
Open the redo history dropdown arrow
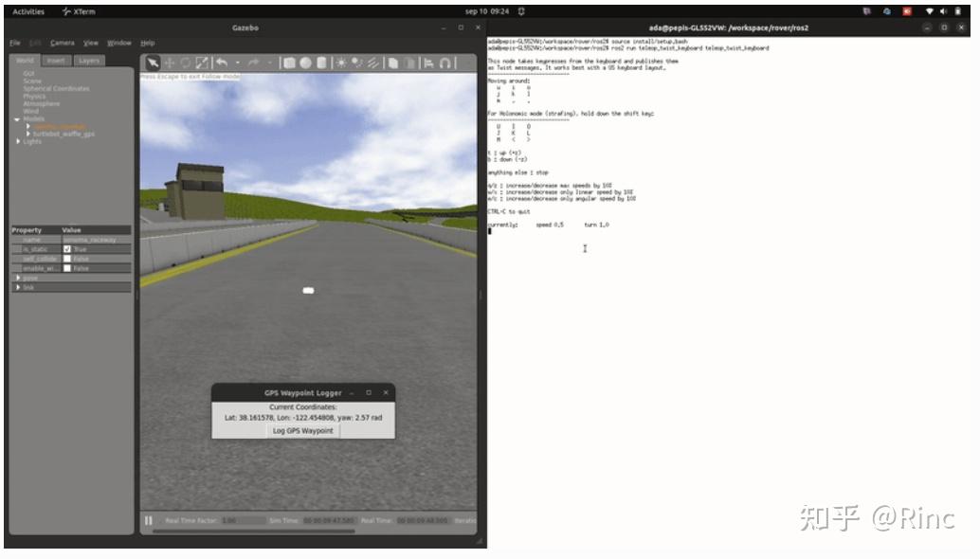tap(270, 63)
